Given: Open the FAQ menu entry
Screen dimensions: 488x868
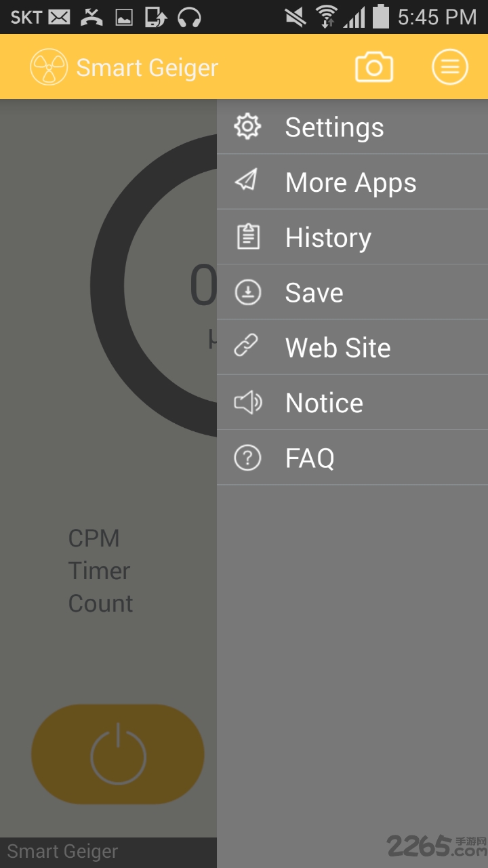Looking at the screenshot, I should click(310, 458).
